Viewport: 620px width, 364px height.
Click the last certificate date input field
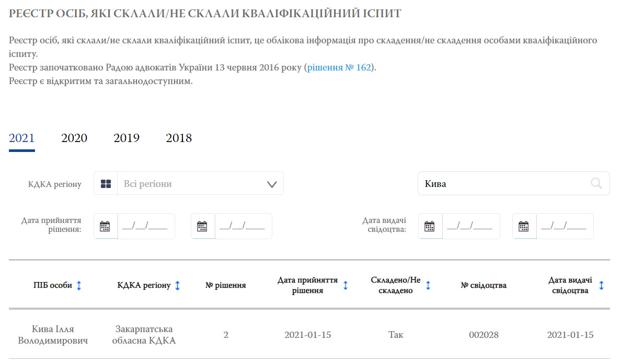pyautogui.click(x=564, y=226)
